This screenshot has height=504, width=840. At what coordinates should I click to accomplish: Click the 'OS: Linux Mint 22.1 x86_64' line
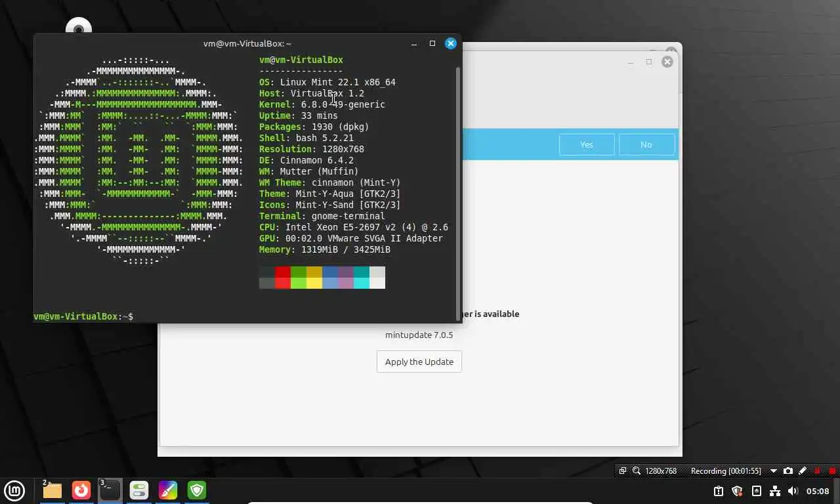(x=327, y=82)
